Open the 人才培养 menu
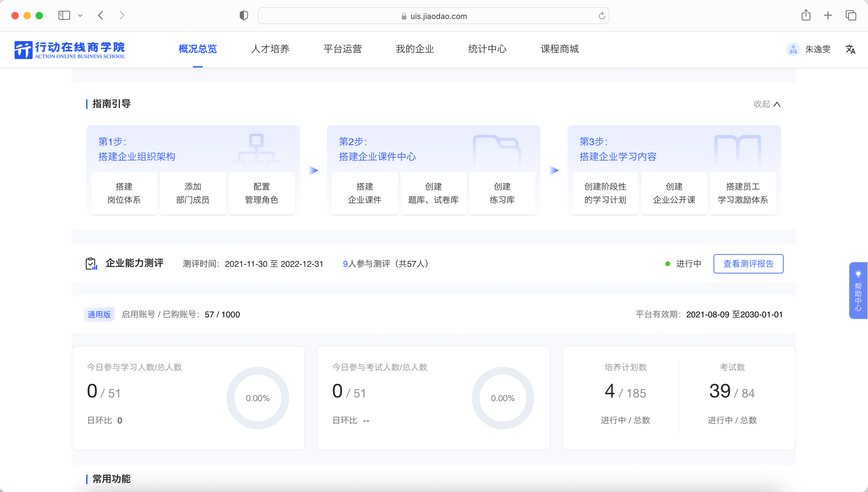 tap(270, 49)
